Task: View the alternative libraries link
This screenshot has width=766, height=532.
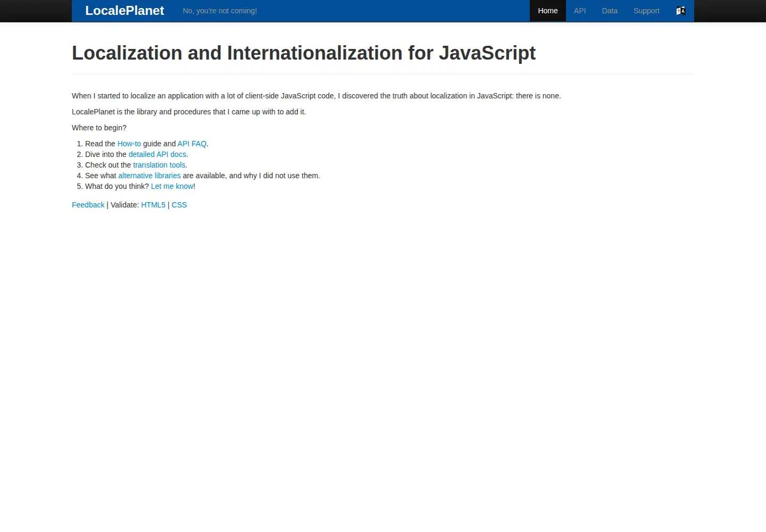Action: click(149, 176)
